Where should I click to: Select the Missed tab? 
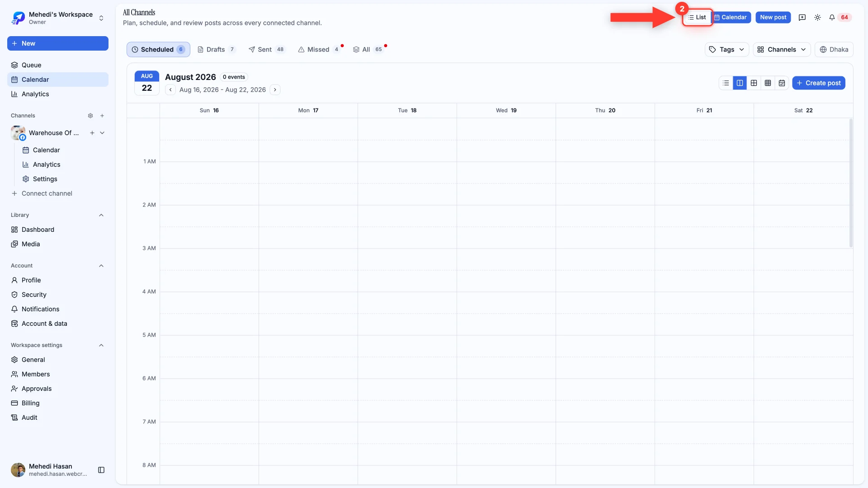[x=319, y=50]
